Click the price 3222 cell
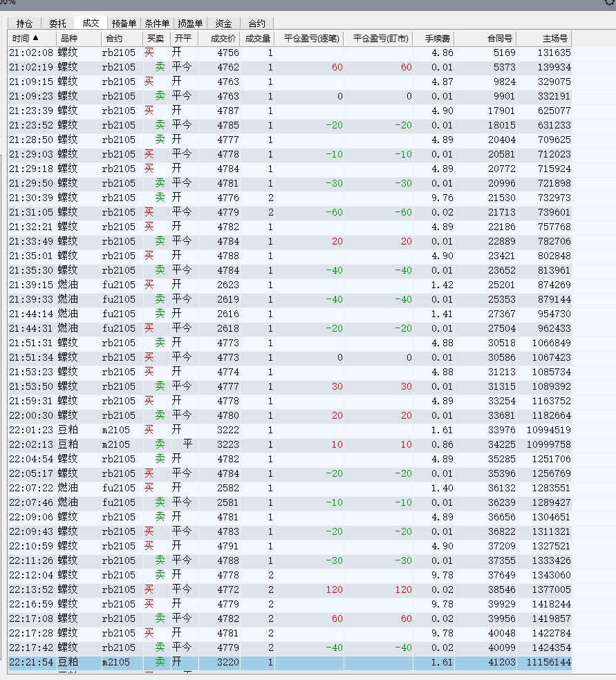 coord(228,431)
